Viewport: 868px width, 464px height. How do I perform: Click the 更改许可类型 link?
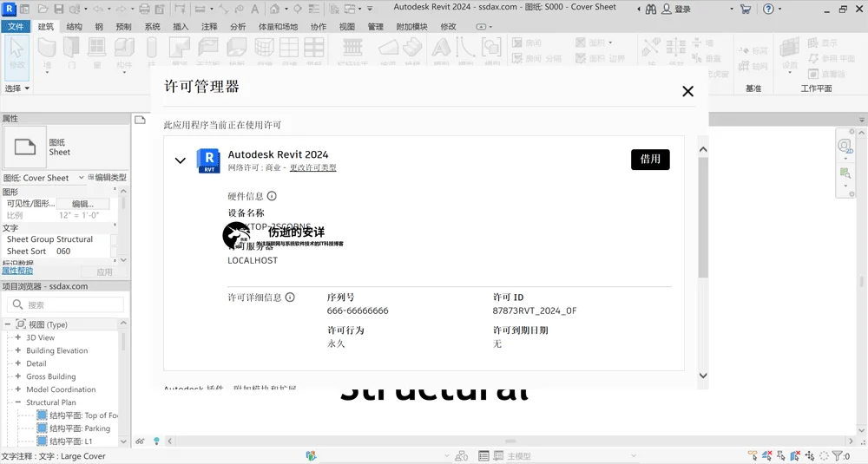[312, 167]
